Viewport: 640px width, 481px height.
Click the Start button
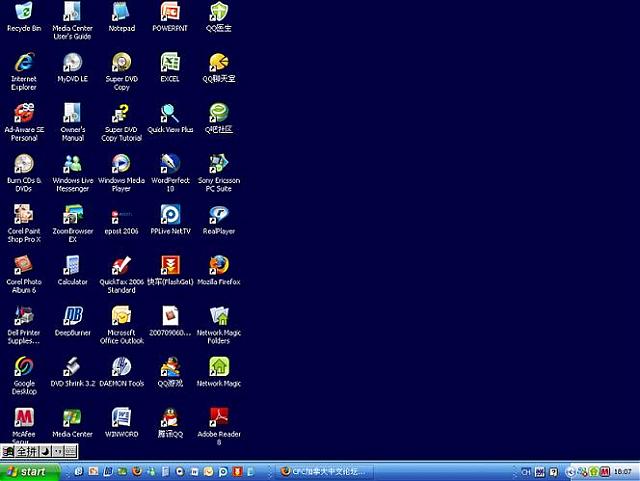coord(30,472)
